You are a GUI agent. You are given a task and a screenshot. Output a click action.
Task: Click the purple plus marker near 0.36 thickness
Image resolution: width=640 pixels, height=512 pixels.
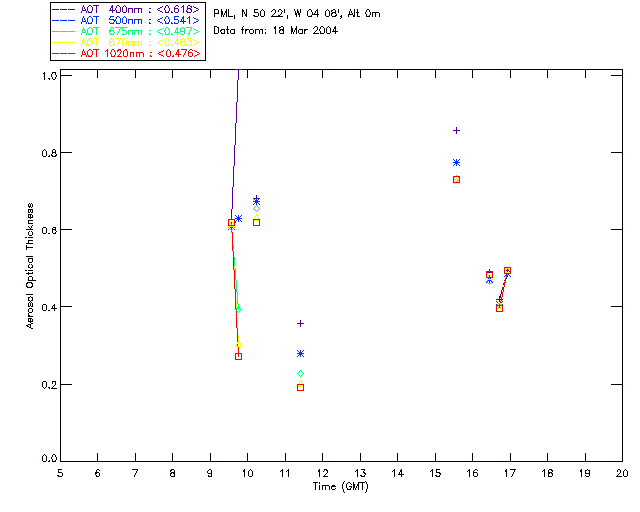[x=300, y=324]
